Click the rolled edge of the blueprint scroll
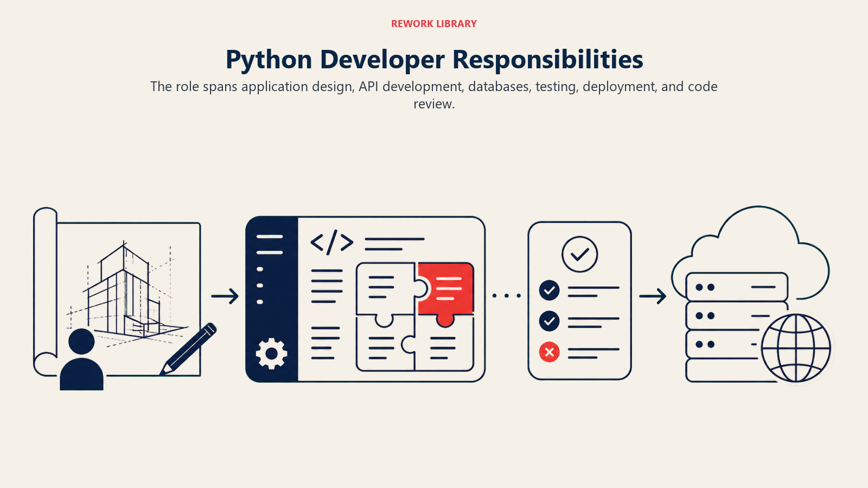The width and height of the screenshot is (868, 488). pyautogui.click(x=46, y=292)
